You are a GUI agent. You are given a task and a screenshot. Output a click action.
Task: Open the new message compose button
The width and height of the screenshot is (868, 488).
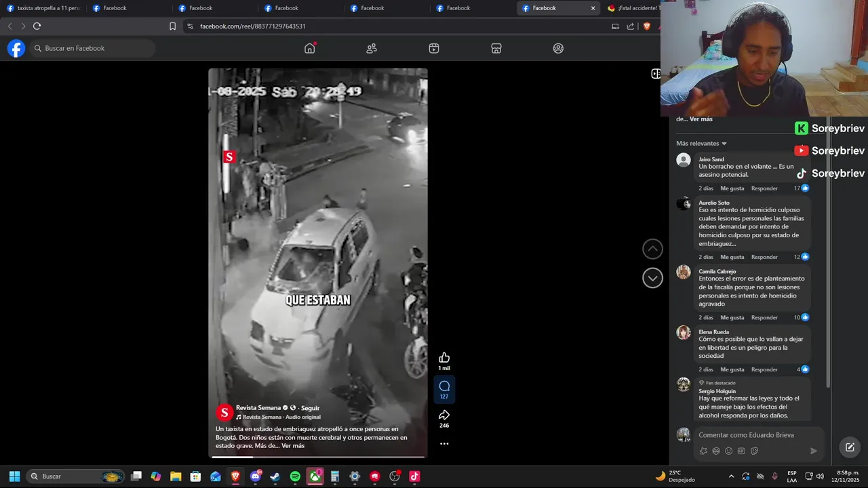click(849, 447)
